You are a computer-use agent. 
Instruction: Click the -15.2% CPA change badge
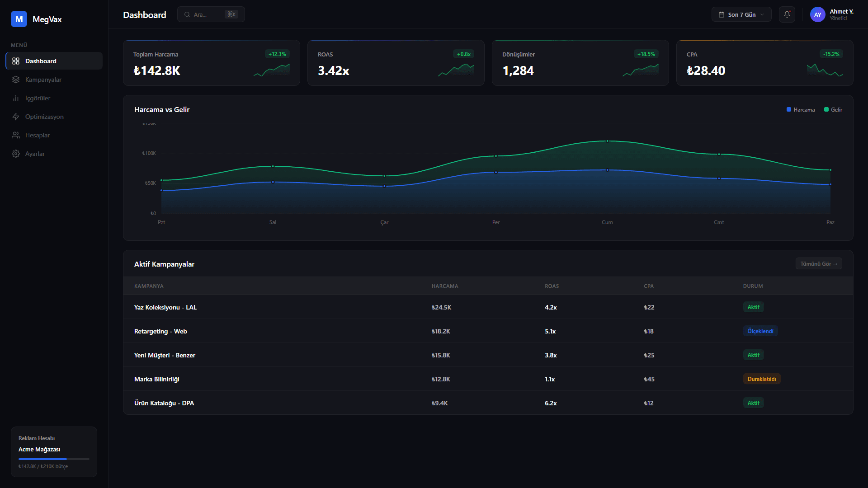coord(831,54)
